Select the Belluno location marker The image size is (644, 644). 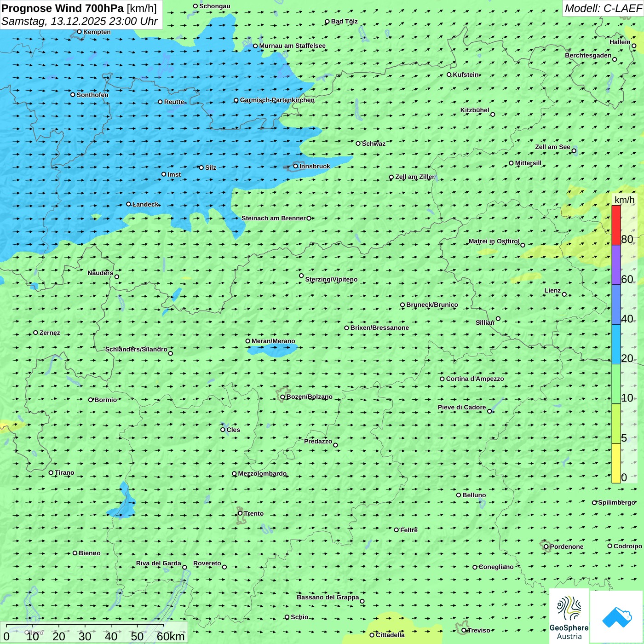(459, 495)
